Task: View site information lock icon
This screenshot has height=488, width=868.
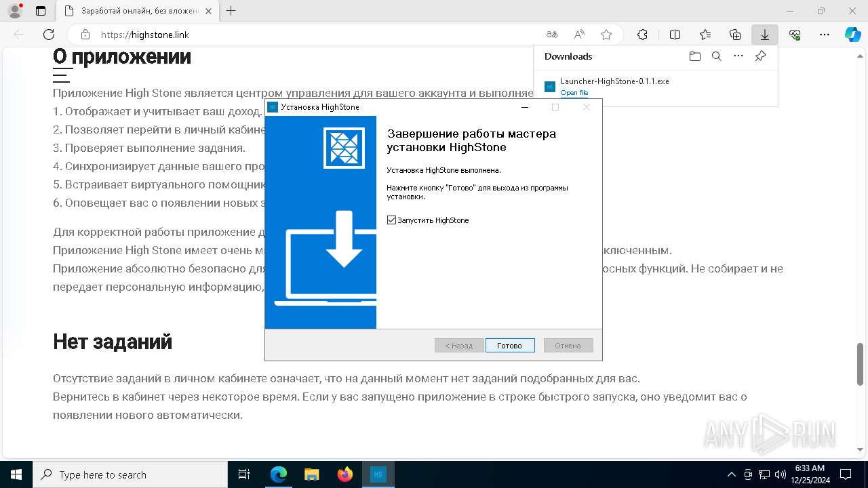Action: coord(85,35)
